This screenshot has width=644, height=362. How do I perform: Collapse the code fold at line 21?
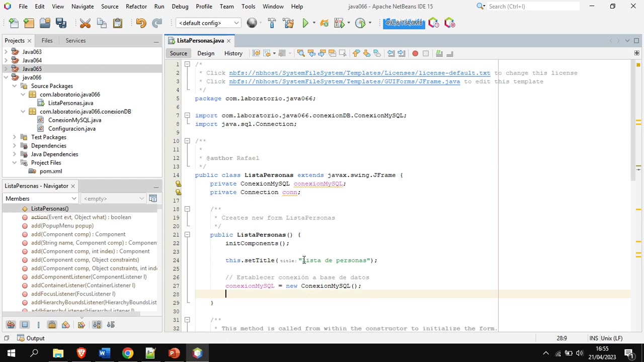click(187, 235)
